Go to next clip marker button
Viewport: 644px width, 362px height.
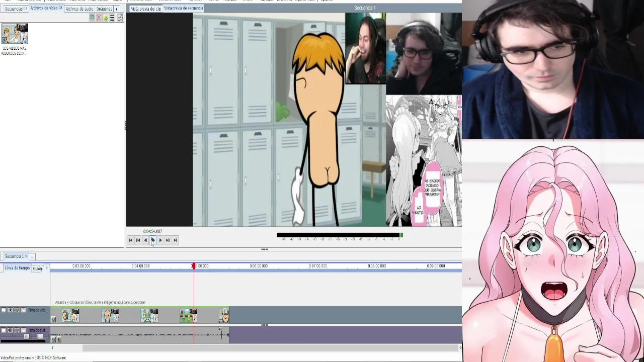168,240
